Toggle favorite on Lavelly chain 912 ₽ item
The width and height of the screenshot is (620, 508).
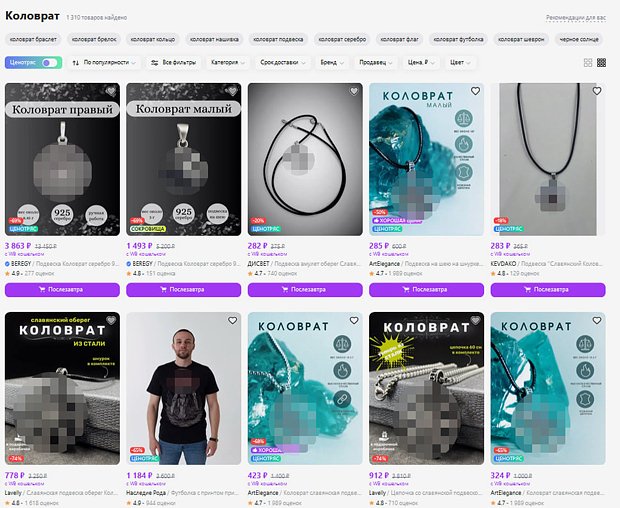point(475,321)
